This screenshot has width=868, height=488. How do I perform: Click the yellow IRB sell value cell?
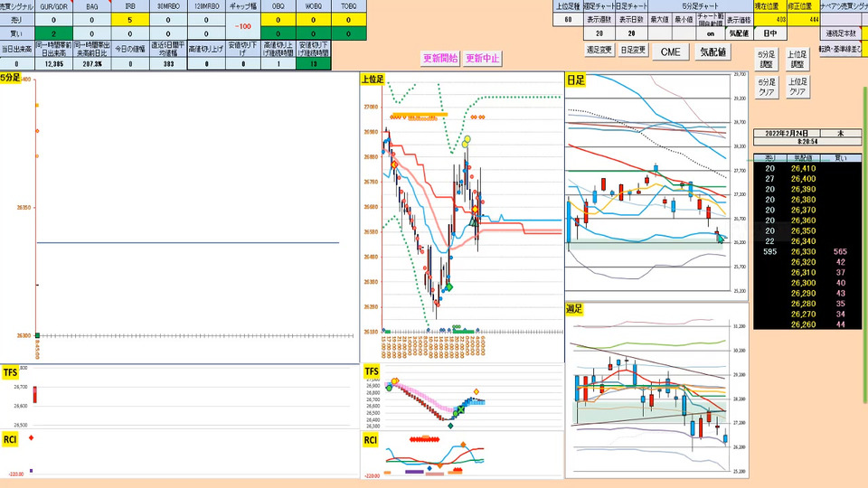[130, 19]
